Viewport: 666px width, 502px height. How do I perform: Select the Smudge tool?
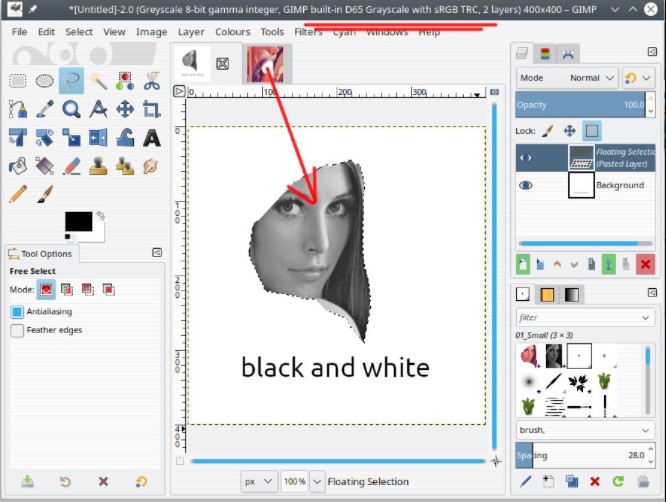coord(152,166)
